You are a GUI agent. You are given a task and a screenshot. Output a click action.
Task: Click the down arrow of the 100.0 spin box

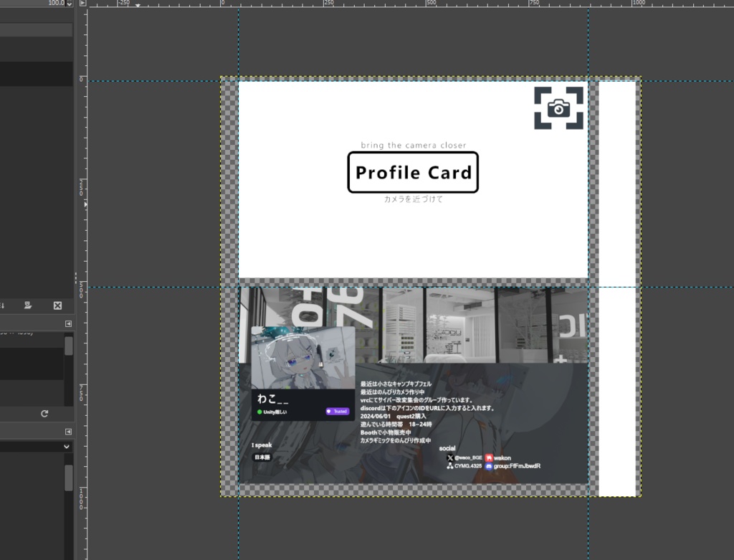point(70,5)
